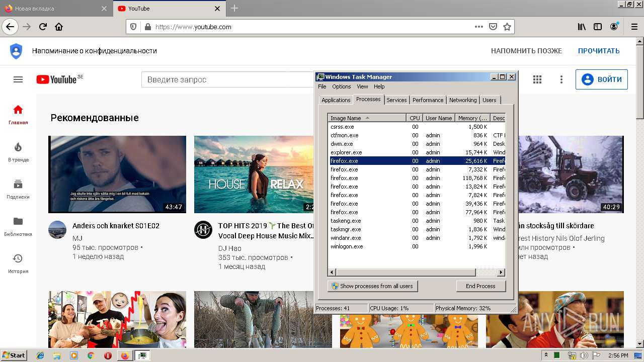Click НАПОМНИТЬ ПОЗЖЕ link
Viewport: 644px width, 362px height.
pyautogui.click(x=526, y=51)
